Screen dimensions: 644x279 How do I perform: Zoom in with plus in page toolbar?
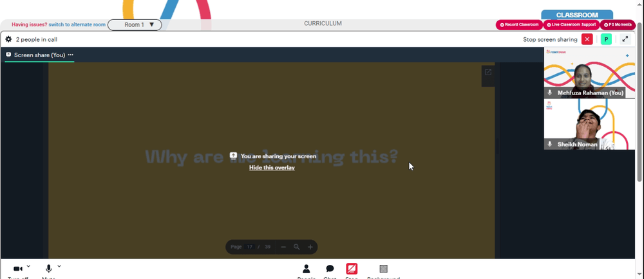pos(310,247)
